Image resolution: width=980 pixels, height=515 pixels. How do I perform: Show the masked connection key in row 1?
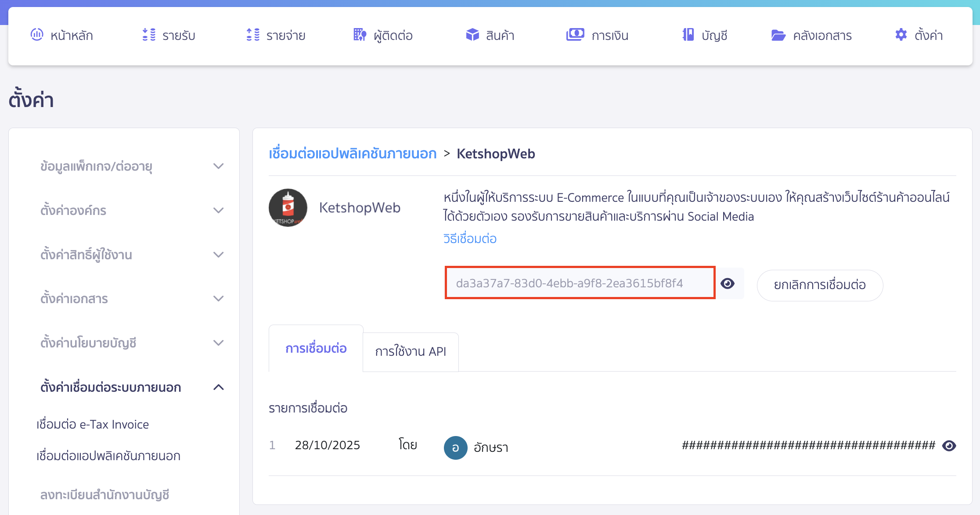(x=949, y=445)
